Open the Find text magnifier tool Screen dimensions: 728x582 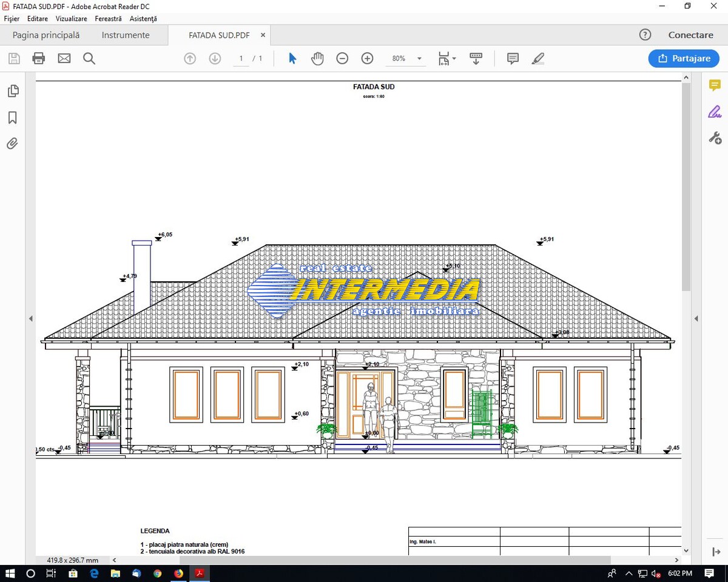coord(89,59)
